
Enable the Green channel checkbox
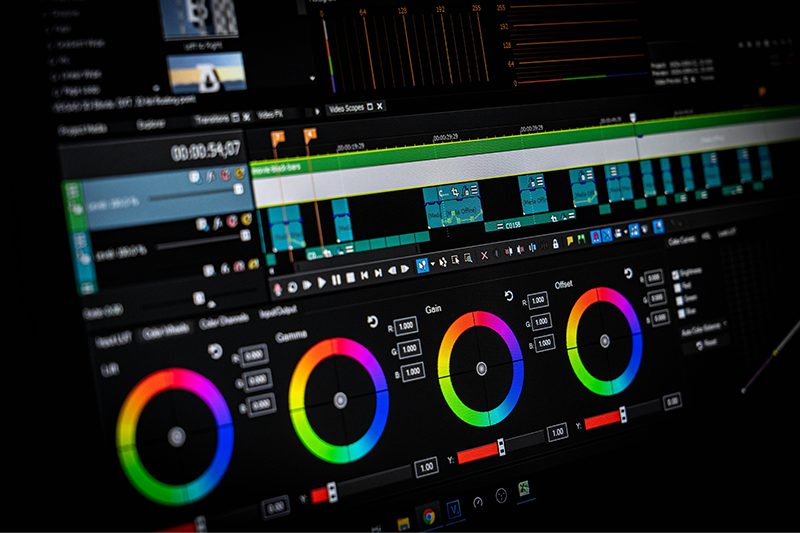[680, 301]
